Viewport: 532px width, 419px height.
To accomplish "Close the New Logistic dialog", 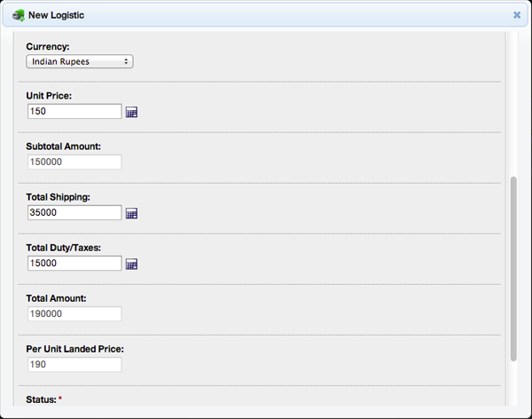I will pos(517,14).
